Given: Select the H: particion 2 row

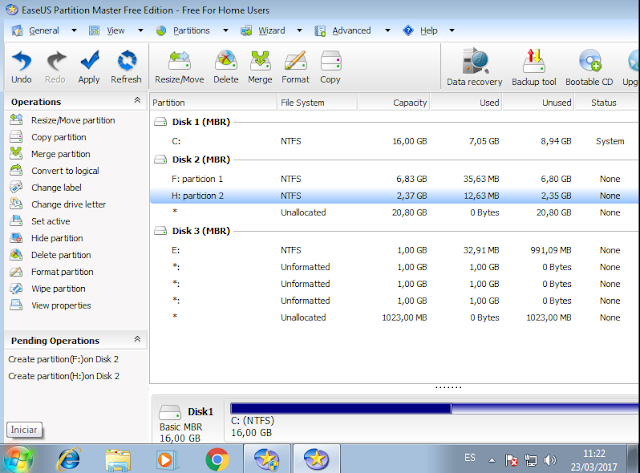Looking at the screenshot, I should (x=395, y=195).
